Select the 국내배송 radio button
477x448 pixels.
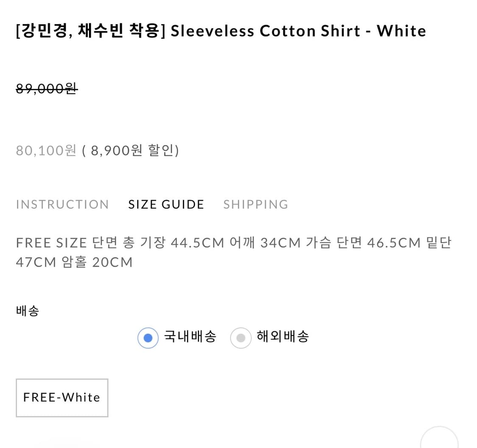pos(148,338)
